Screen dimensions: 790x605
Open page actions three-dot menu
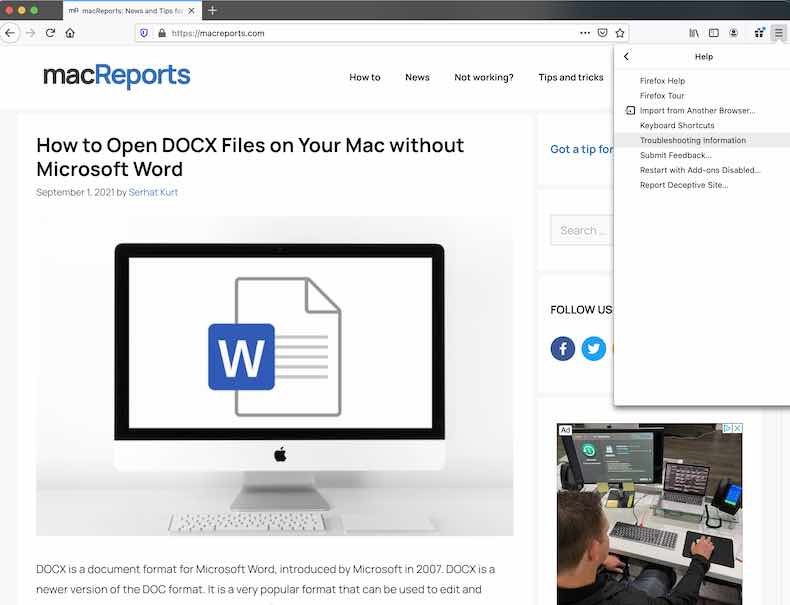[585, 33]
